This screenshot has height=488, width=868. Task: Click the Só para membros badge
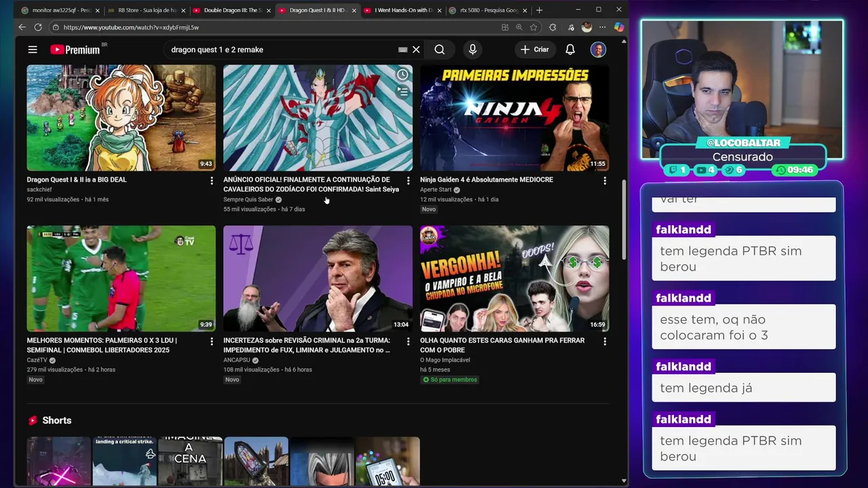[x=450, y=380]
